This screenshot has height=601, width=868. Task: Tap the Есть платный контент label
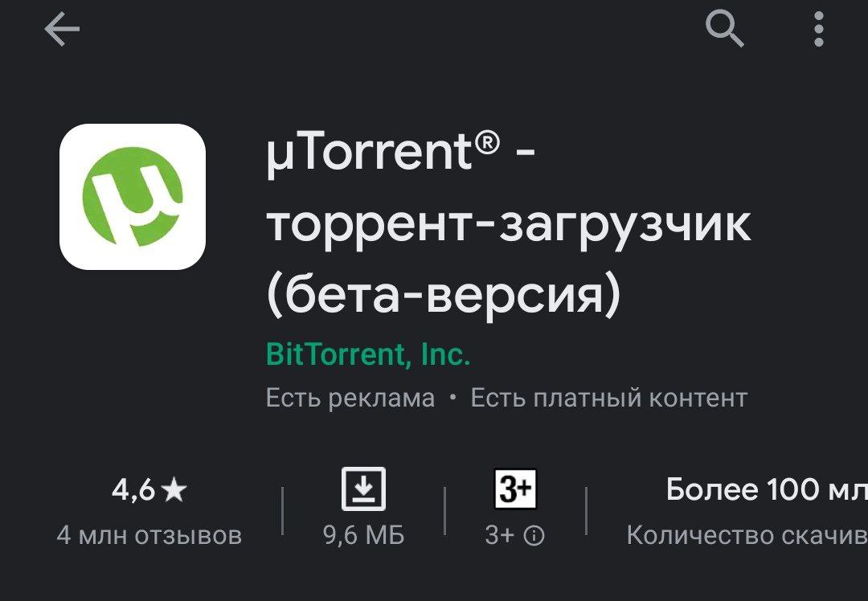(x=609, y=398)
